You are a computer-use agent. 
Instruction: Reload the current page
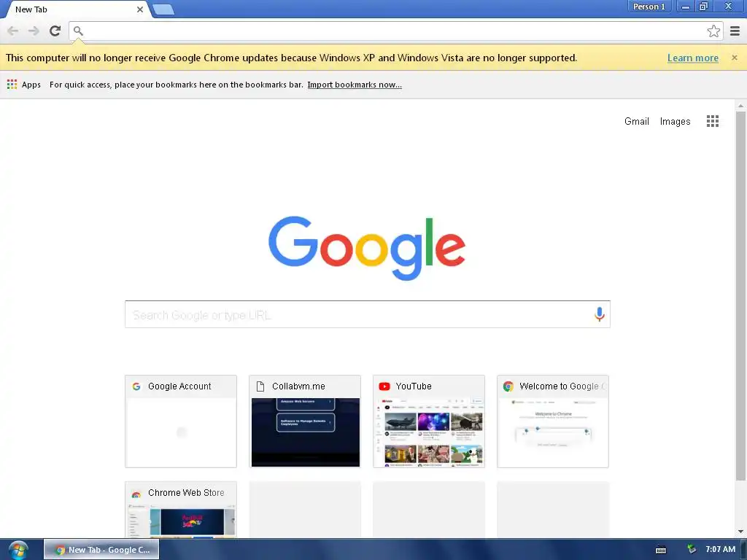tap(55, 31)
